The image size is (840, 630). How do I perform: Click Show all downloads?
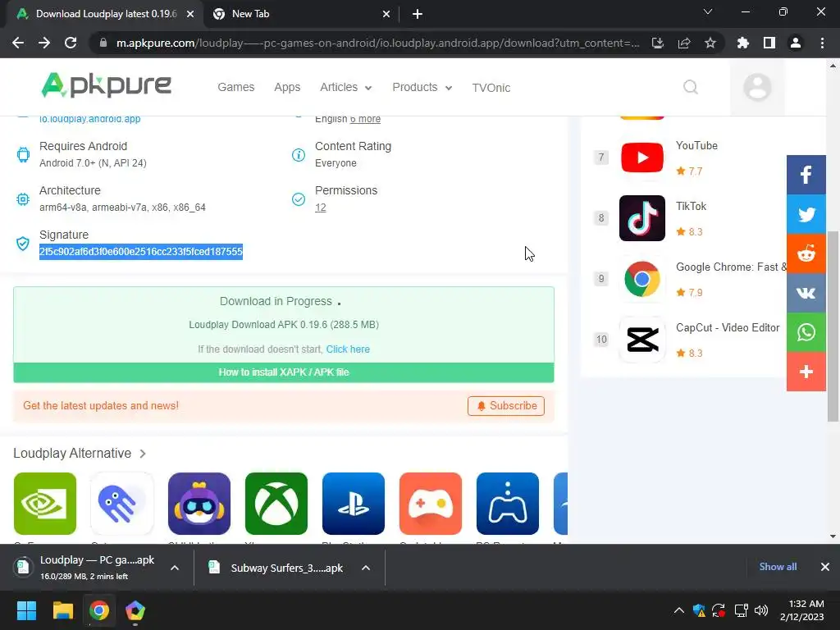(x=778, y=567)
